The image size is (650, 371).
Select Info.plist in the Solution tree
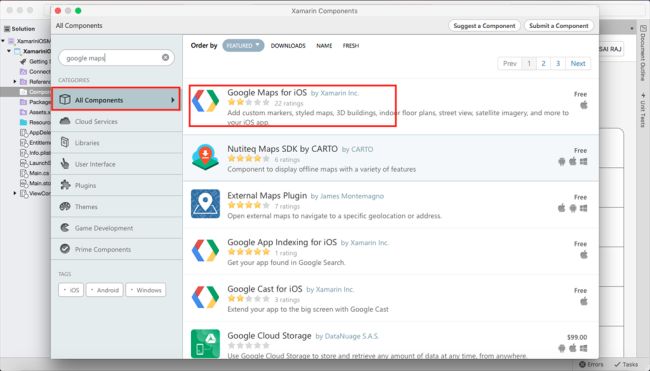(35, 153)
